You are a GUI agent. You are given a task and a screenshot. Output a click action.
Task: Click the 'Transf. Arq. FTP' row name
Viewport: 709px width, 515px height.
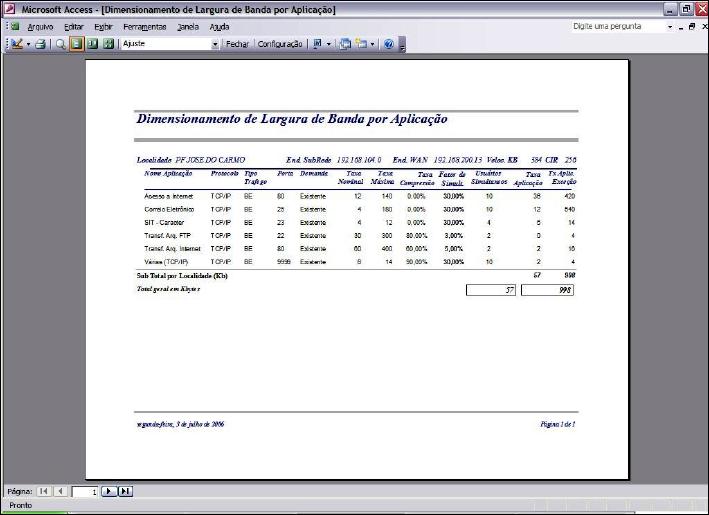(167, 236)
